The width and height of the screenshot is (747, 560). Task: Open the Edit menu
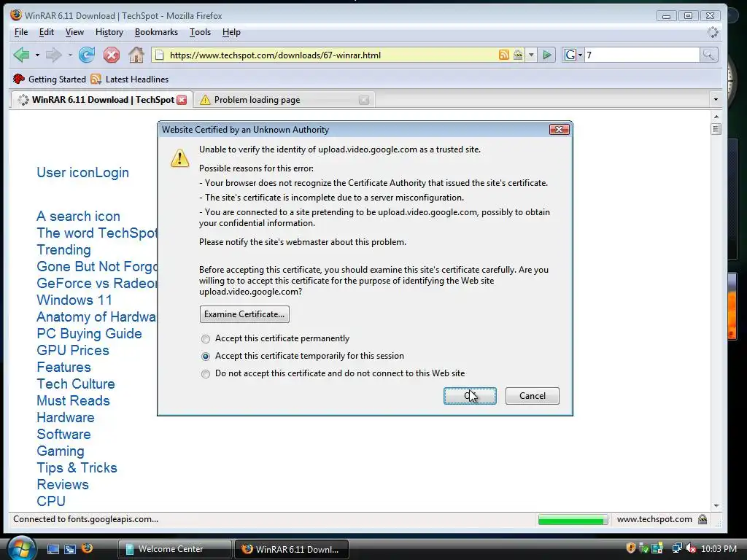point(46,32)
